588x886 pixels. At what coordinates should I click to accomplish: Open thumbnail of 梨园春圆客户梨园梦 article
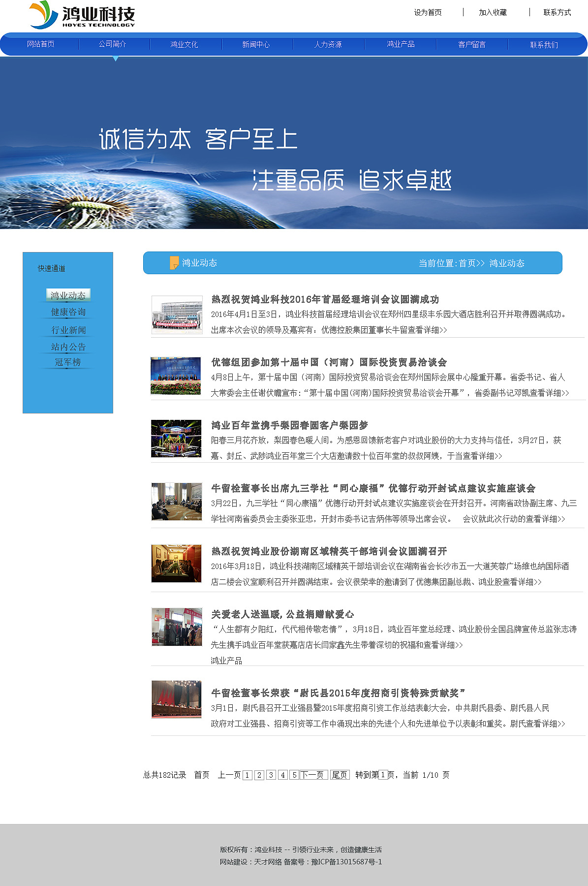coord(176,439)
